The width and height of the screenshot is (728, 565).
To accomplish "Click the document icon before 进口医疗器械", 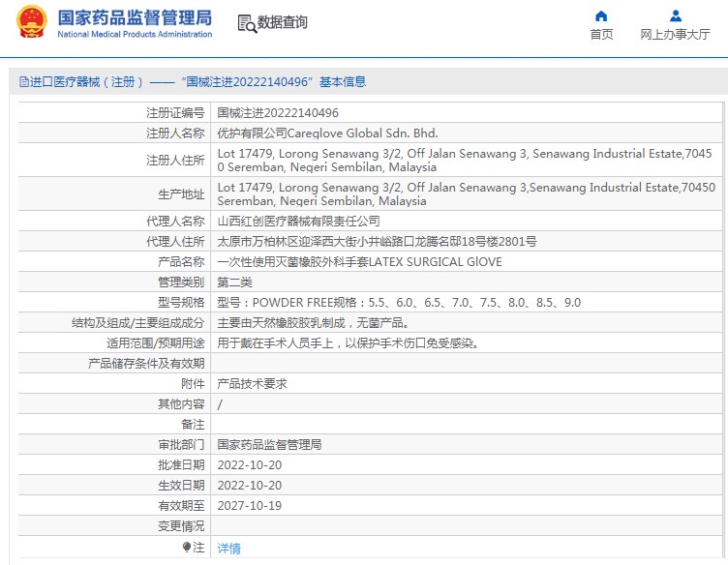I will 23,82.
